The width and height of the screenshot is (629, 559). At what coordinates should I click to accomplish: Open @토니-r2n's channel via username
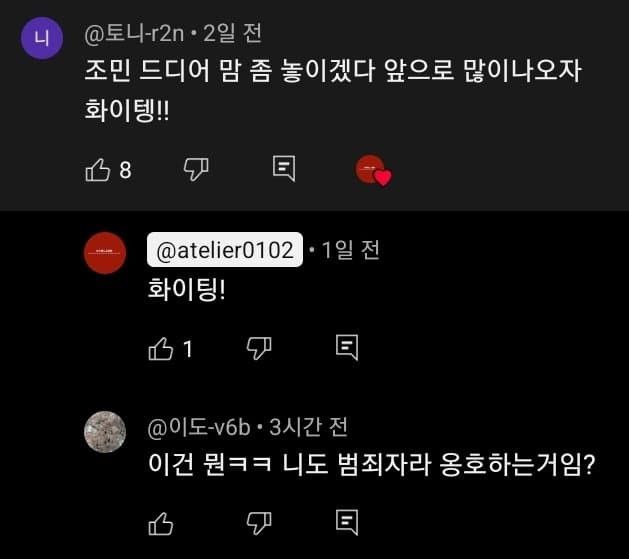[x=133, y=33]
